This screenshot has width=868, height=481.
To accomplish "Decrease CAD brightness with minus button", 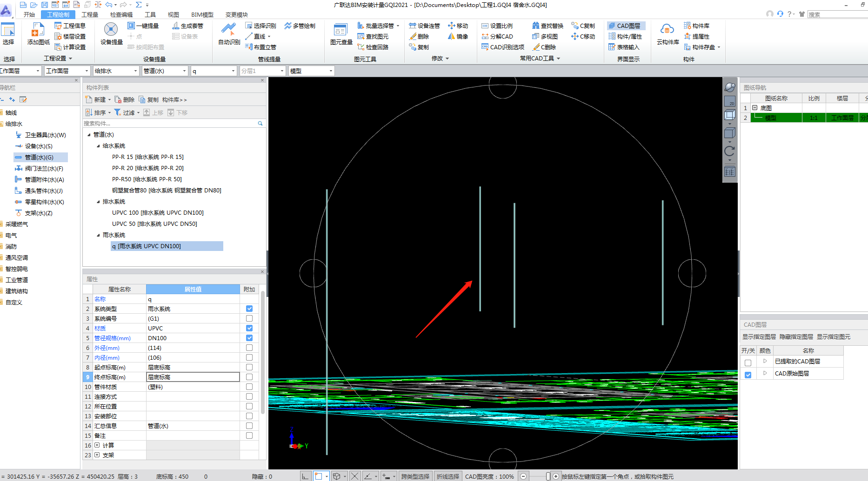I will 523,476.
